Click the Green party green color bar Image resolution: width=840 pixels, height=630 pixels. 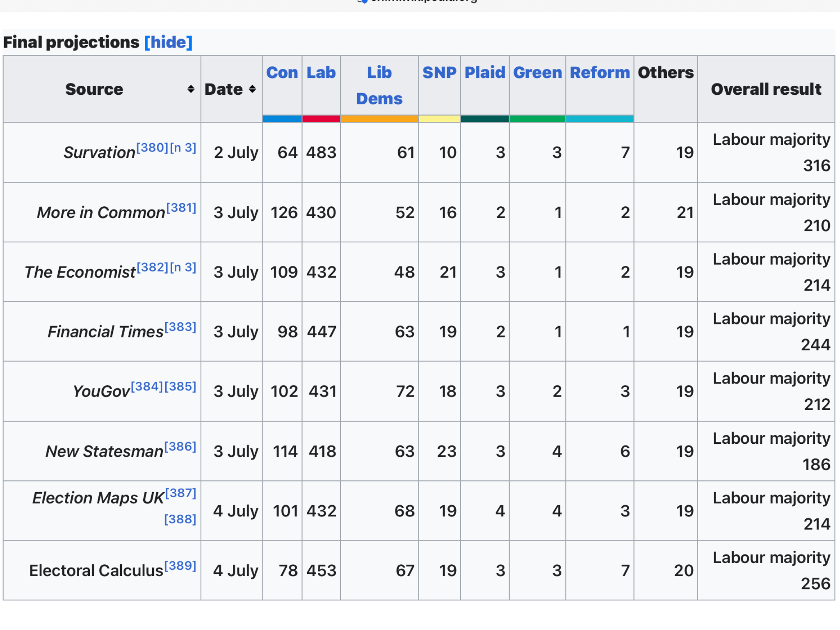point(537,119)
